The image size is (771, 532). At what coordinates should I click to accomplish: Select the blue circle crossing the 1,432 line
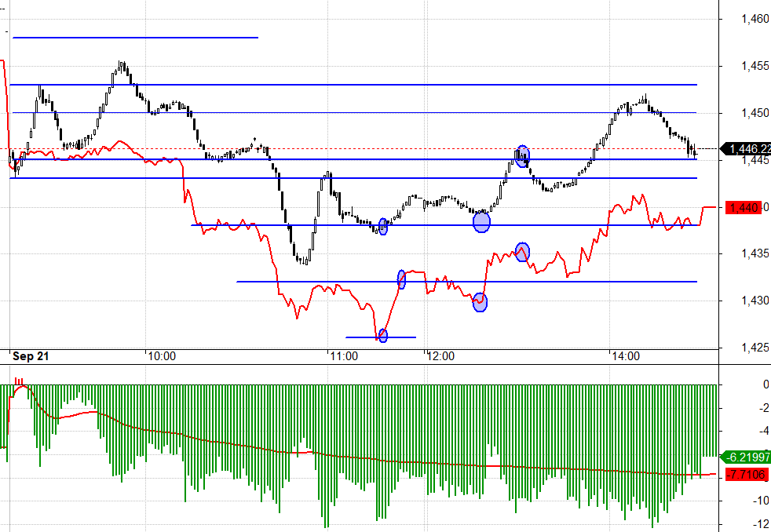point(402,279)
